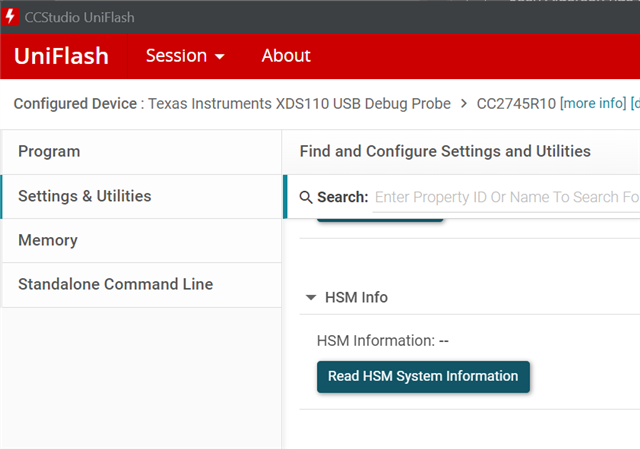
Task: Click the Configured Device label
Action: click(x=76, y=104)
